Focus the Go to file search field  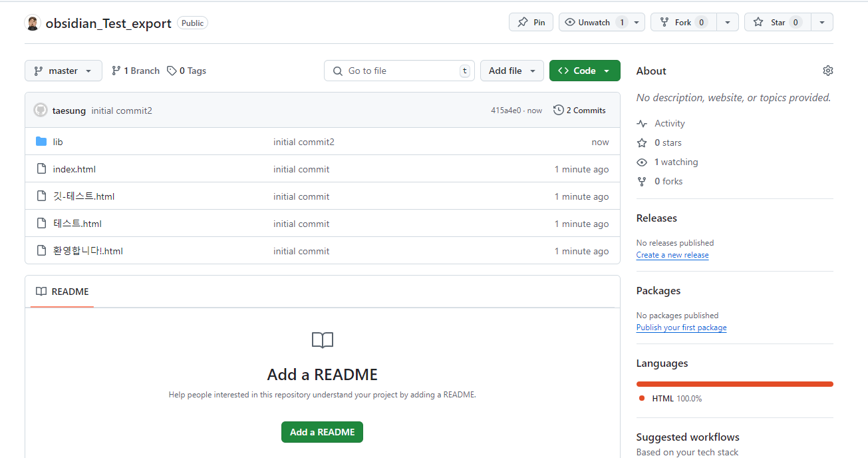(399, 71)
